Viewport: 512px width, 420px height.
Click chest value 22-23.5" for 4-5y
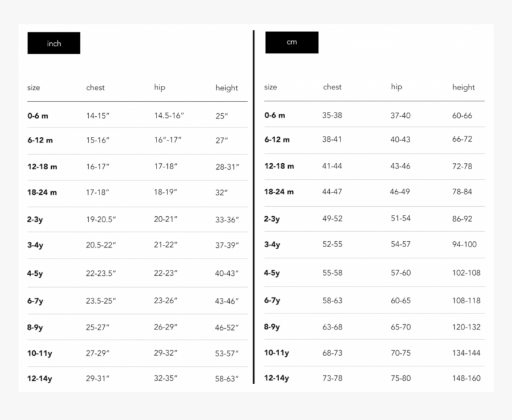[x=101, y=273]
